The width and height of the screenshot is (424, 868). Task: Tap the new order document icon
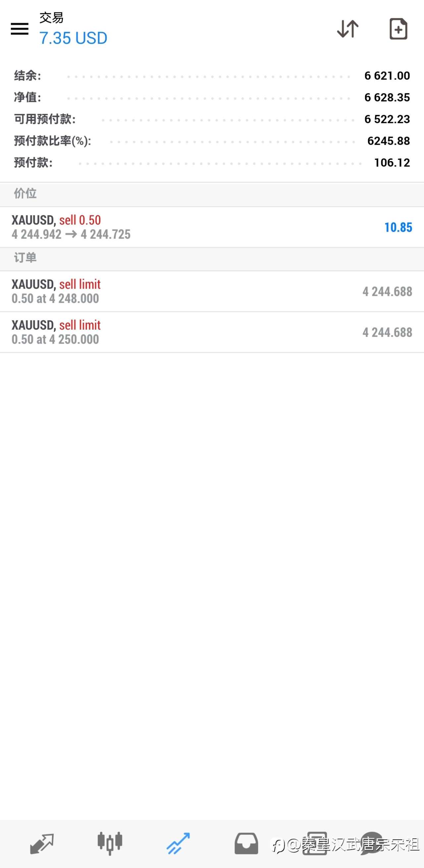(x=398, y=29)
